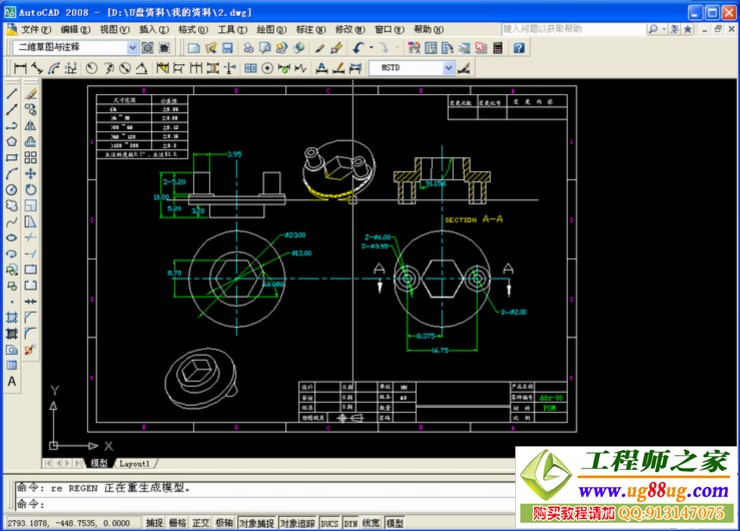
Task: Switch to the Layout1 tab
Action: tap(134, 464)
